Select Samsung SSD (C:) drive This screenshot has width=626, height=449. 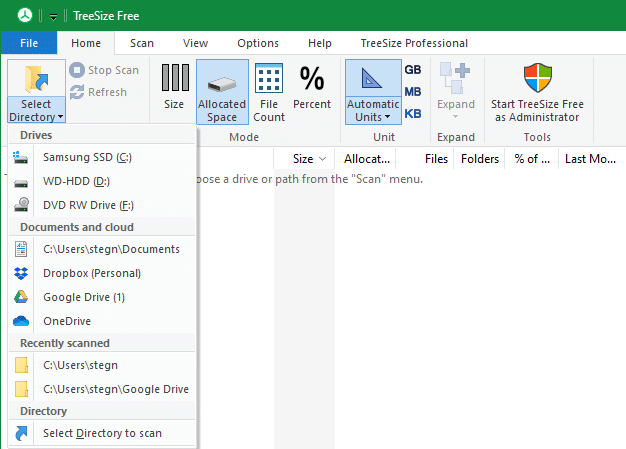pos(102,157)
